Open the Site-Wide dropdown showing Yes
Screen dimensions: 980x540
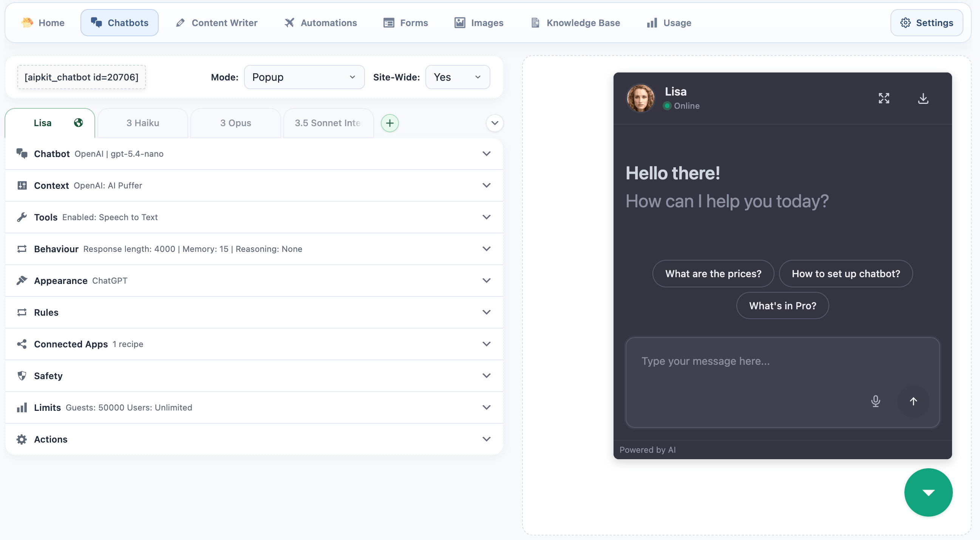pos(457,77)
